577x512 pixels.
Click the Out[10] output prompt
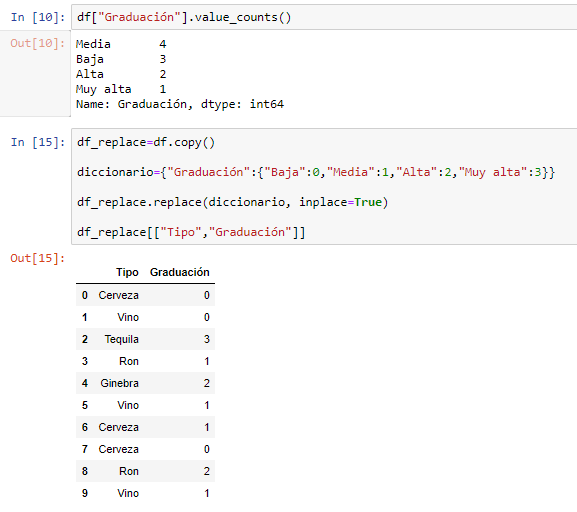tap(38, 43)
